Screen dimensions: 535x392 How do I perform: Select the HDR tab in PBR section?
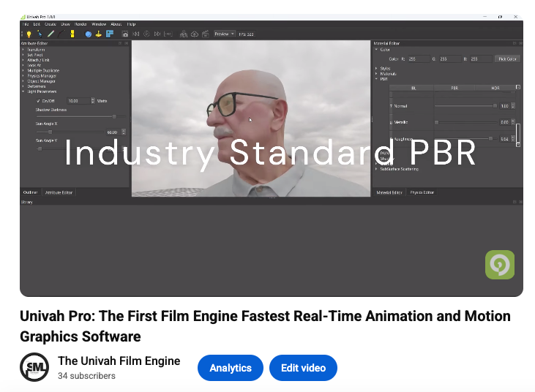pos(495,88)
